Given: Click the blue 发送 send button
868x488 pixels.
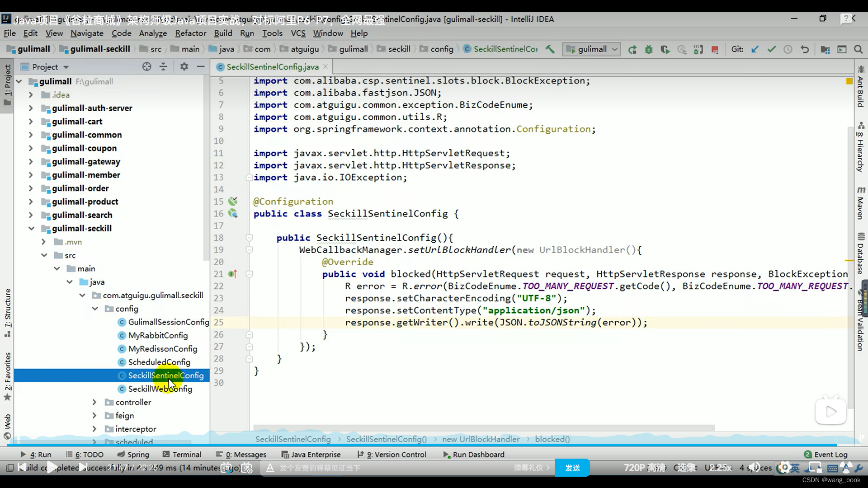Looking at the screenshot, I should (572, 468).
